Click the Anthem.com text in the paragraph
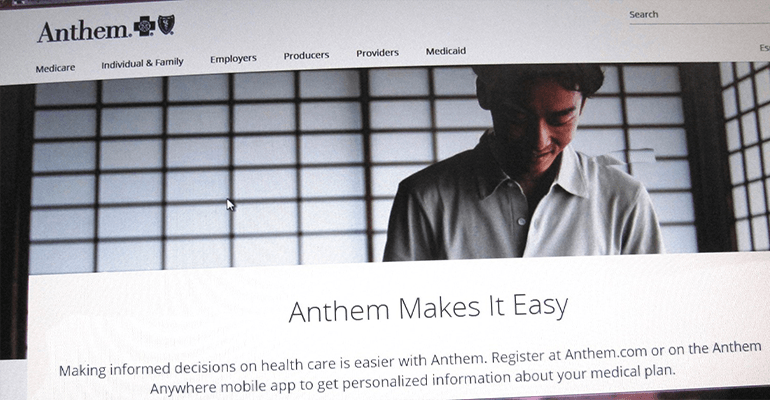770x400 pixels. (606, 353)
